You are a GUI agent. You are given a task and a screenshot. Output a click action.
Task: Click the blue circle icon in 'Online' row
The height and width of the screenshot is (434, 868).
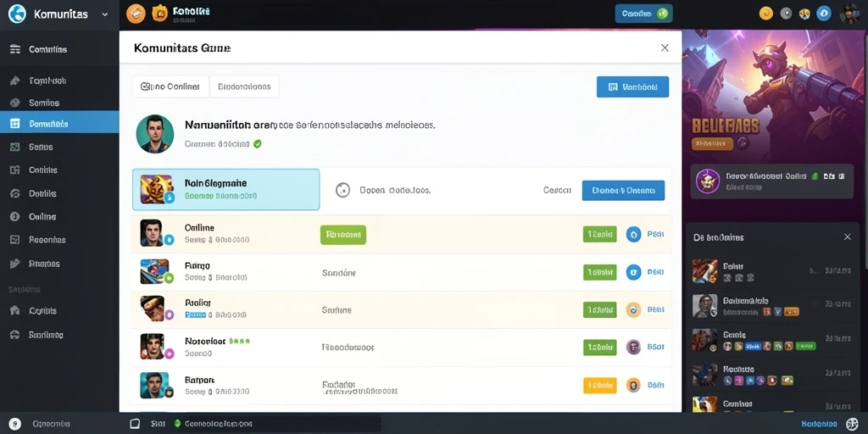pyautogui.click(x=633, y=234)
